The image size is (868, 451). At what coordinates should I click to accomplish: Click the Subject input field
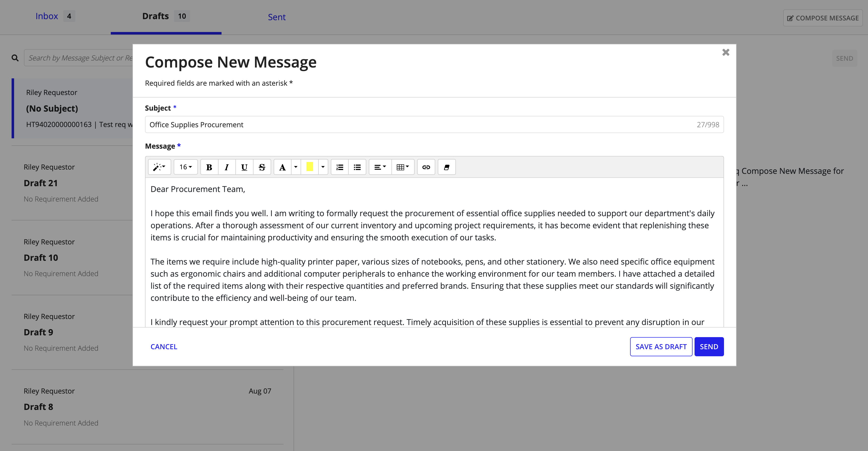coord(433,124)
